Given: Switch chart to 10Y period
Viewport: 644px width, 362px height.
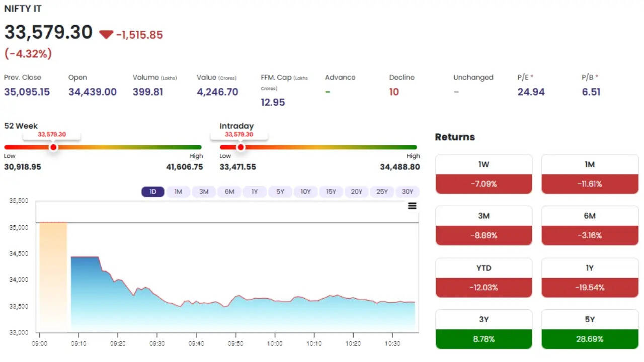Looking at the screenshot, I should 305,192.
